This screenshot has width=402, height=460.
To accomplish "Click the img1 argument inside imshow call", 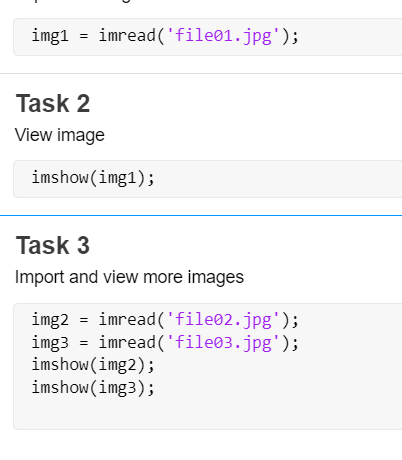I will pos(118,177).
